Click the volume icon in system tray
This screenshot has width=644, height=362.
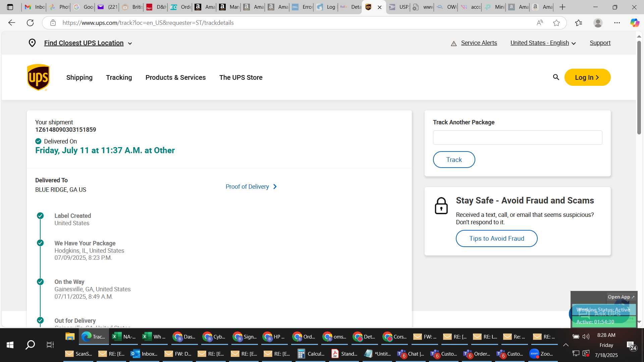[586, 336]
